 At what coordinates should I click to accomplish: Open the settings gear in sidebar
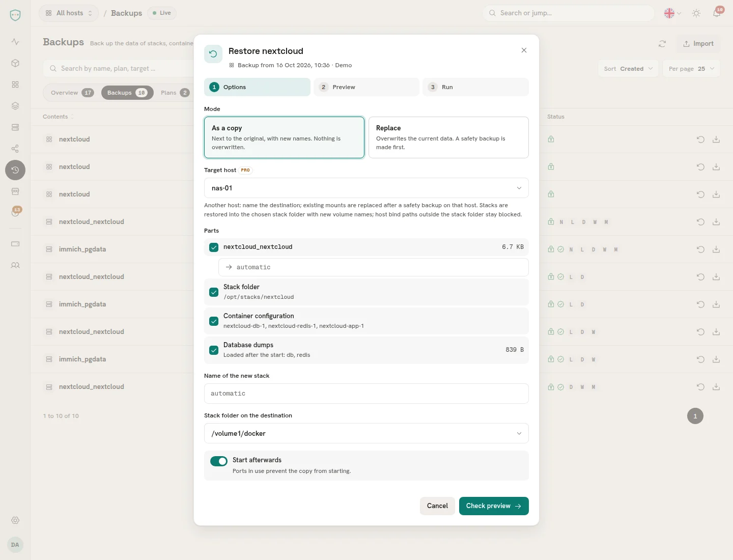[x=15, y=520]
